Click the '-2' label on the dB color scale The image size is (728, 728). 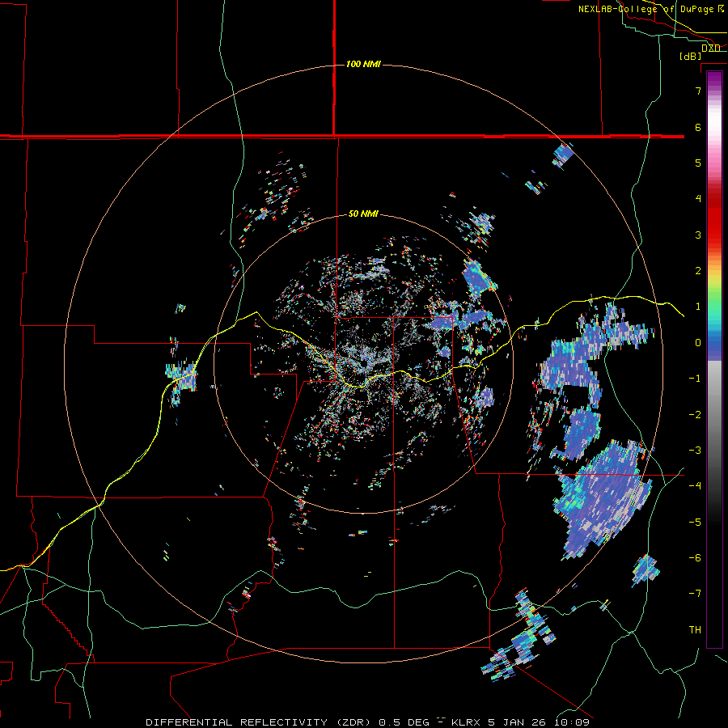(x=695, y=415)
